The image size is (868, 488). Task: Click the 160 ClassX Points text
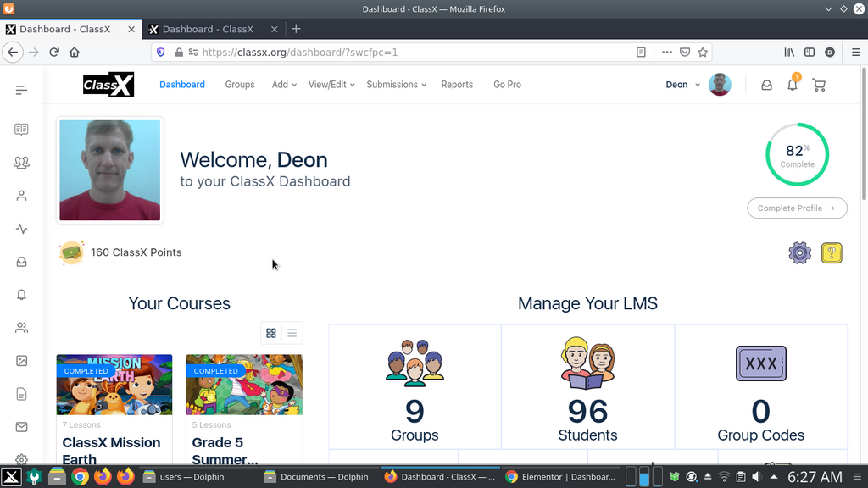136,252
